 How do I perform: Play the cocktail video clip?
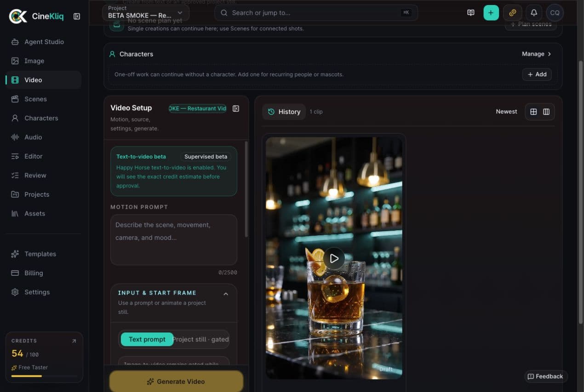[334, 259]
